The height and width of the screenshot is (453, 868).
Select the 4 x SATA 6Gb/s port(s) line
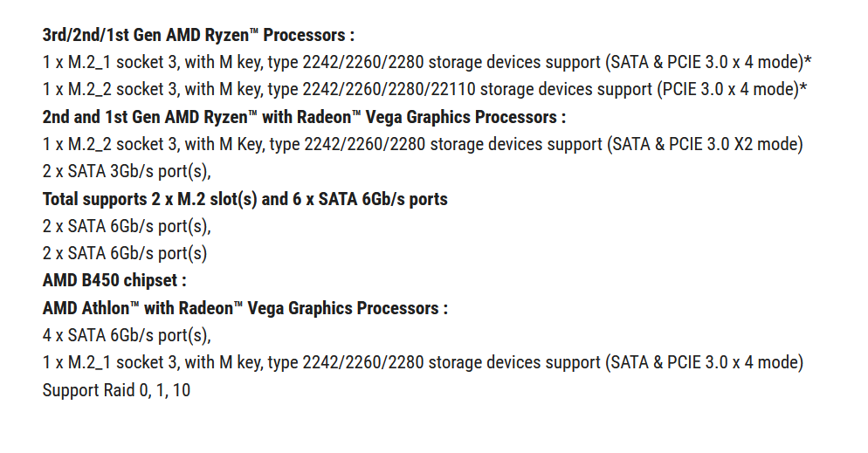point(127,336)
